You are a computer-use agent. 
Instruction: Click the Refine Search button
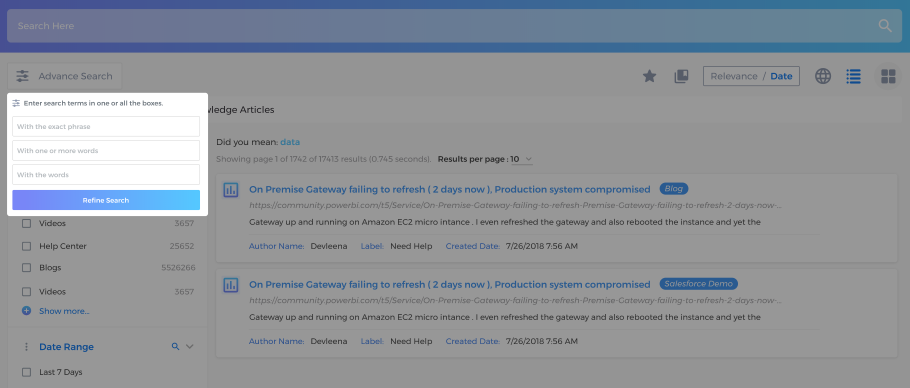click(x=106, y=200)
